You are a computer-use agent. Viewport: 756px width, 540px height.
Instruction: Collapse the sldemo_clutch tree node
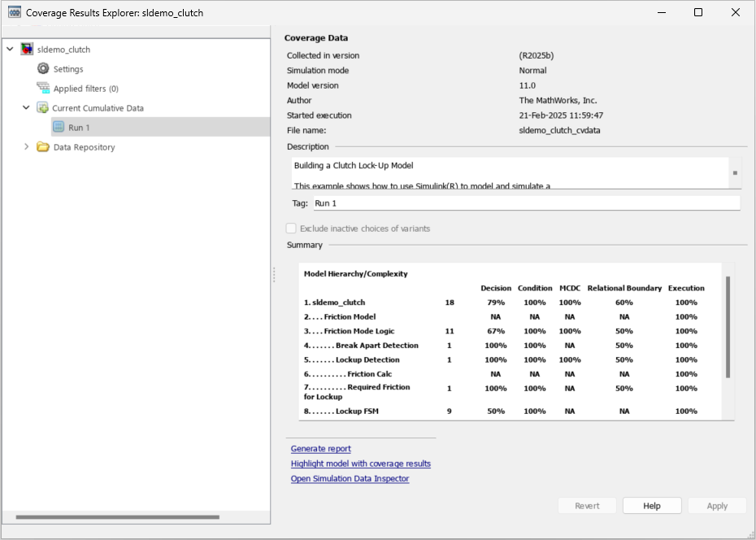pos(9,49)
